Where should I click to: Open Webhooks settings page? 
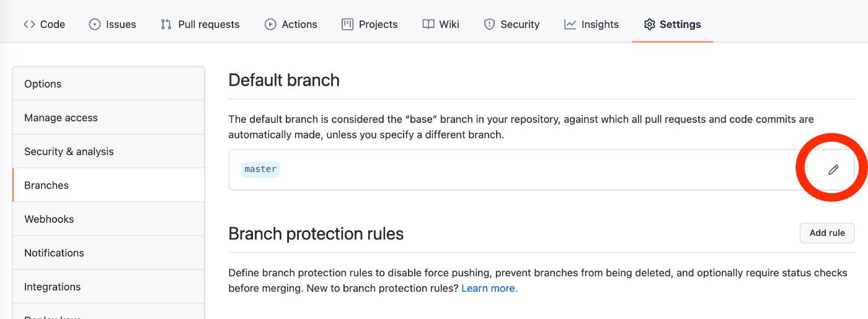(x=49, y=219)
